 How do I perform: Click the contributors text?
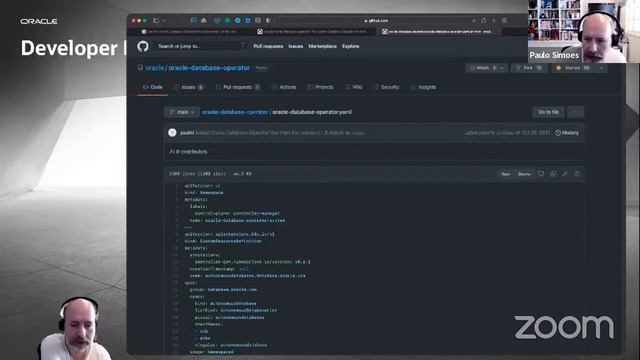tap(188, 151)
